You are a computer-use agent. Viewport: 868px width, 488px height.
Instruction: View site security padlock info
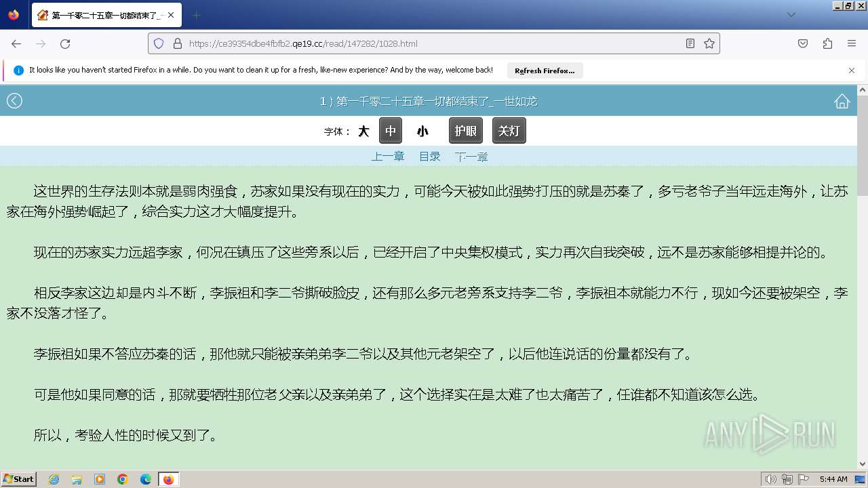[x=178, y=43]
